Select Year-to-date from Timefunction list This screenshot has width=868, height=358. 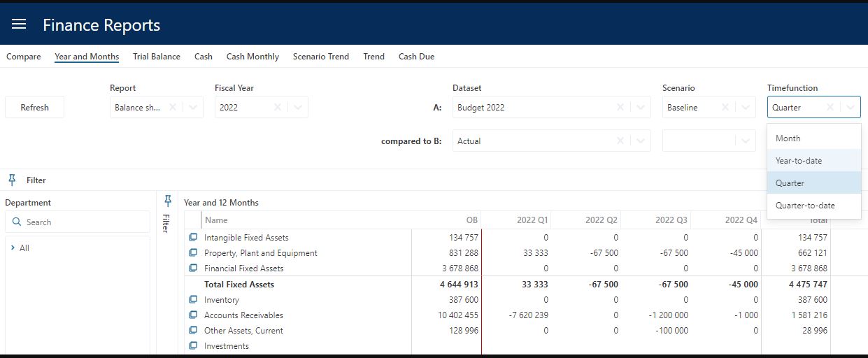coord(799,161)
